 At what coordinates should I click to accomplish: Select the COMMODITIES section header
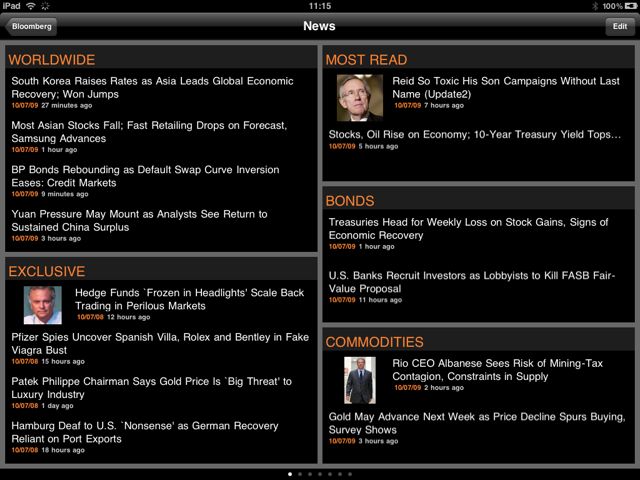375,342
